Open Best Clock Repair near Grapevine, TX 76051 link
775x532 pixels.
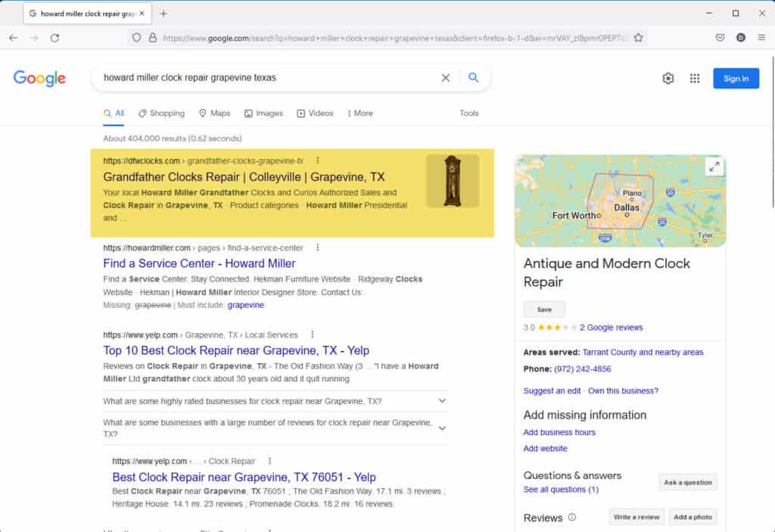tap(244, 477)
